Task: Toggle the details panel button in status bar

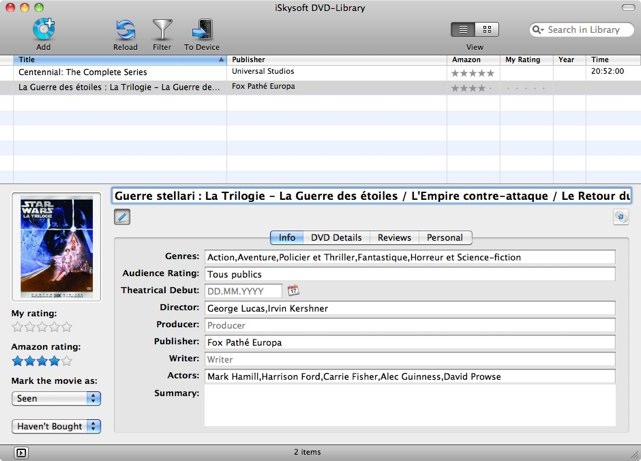Action: tap(21, 452)
